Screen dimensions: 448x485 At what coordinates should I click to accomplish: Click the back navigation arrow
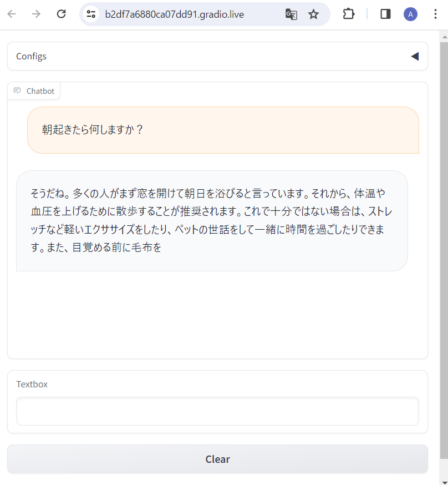click(x=12, y=14)
